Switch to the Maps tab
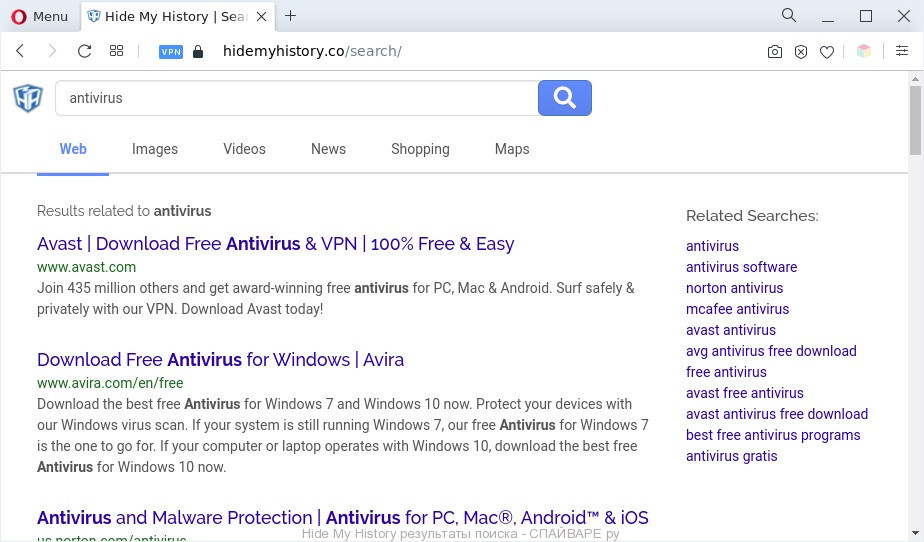Viewport: 924px width, 542px height. 512,149
